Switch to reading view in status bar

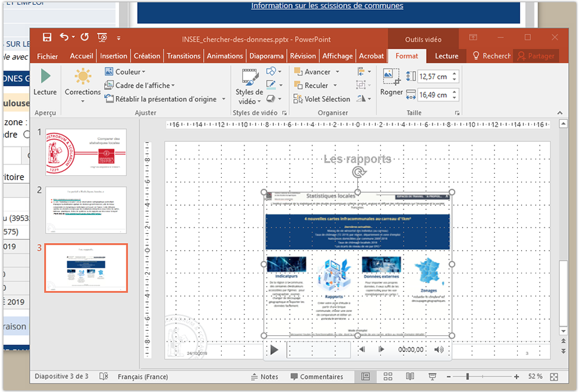pyautogui.click(x=410, y=376)
